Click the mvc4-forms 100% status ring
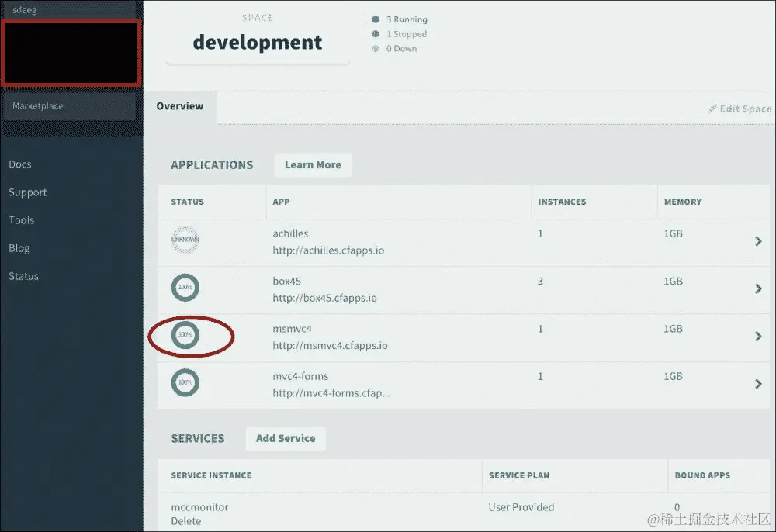This screenshot has height=532, width=776. click(x=185, y=382)
